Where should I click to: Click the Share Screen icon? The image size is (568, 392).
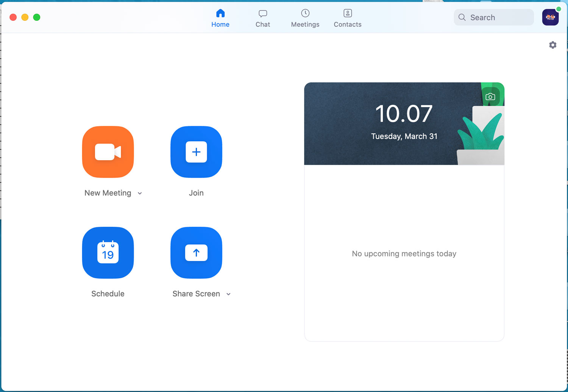196,253
